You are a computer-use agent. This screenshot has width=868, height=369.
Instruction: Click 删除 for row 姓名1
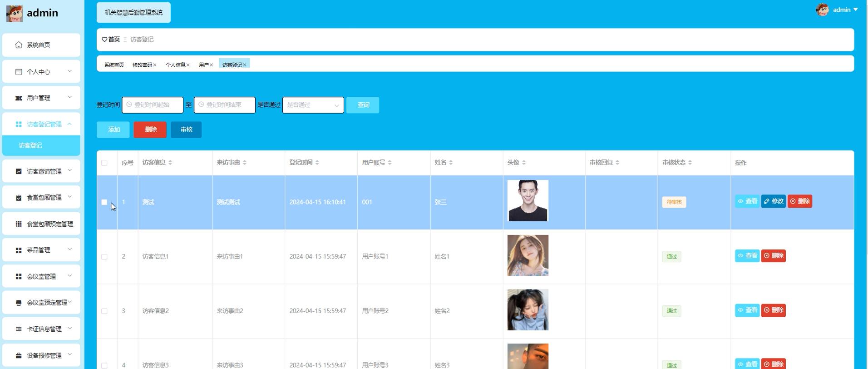(774, 256)
